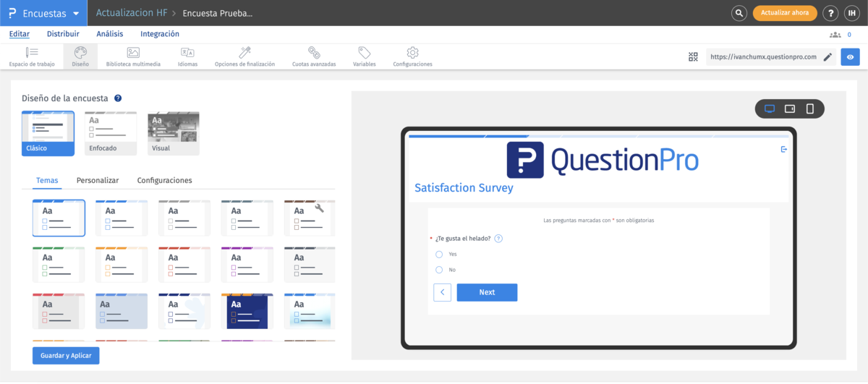Show the survey QR code
Viewport: 868px width, 384px height.
693,56
